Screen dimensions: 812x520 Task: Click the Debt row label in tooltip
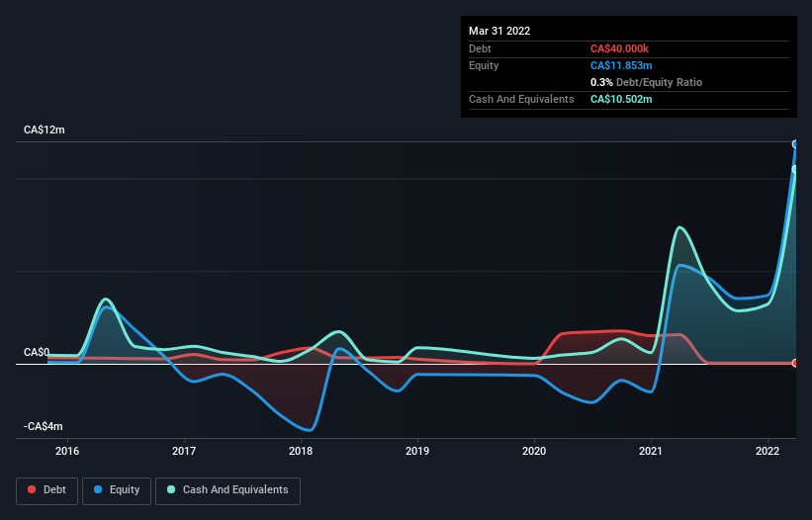pos(480,48)
